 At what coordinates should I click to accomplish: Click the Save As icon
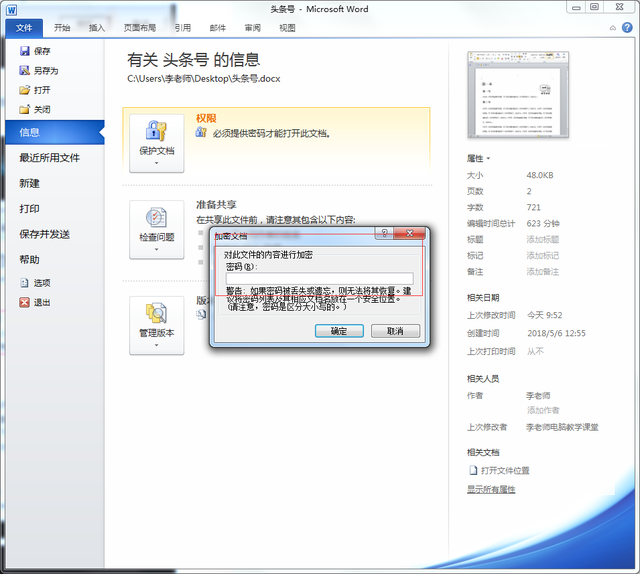click(x=25, y=71)
